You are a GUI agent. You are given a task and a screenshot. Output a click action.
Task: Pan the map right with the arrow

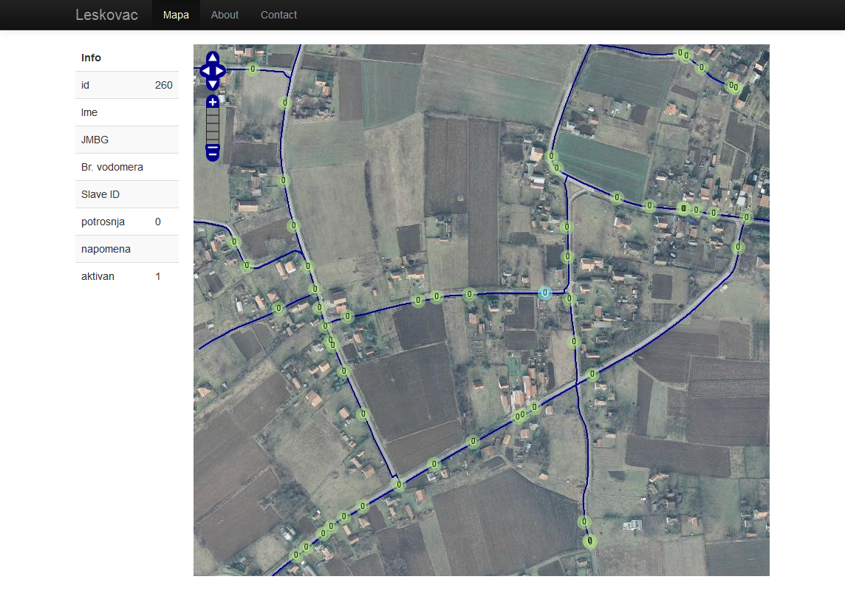[x=221, y=71]
